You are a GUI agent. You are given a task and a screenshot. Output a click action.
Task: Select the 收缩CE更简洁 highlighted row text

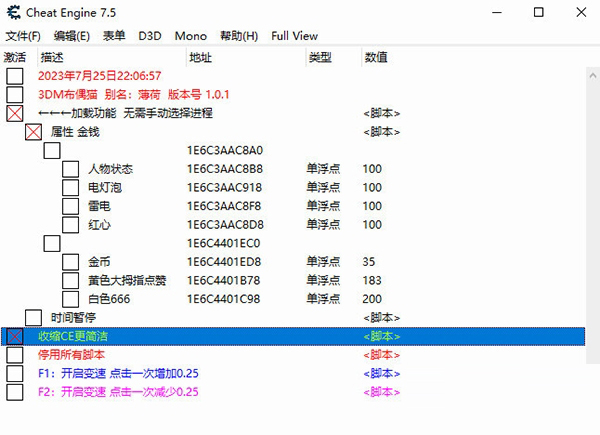click(73, 336)
